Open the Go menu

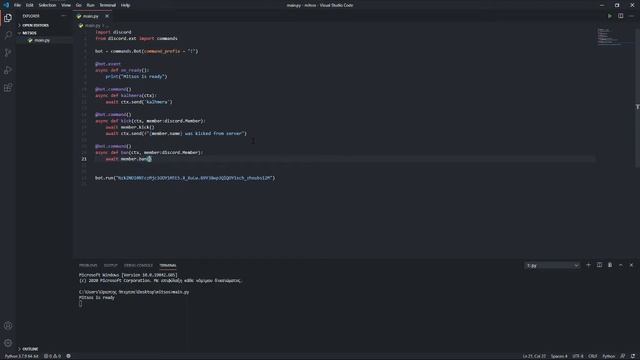point(78,5)
